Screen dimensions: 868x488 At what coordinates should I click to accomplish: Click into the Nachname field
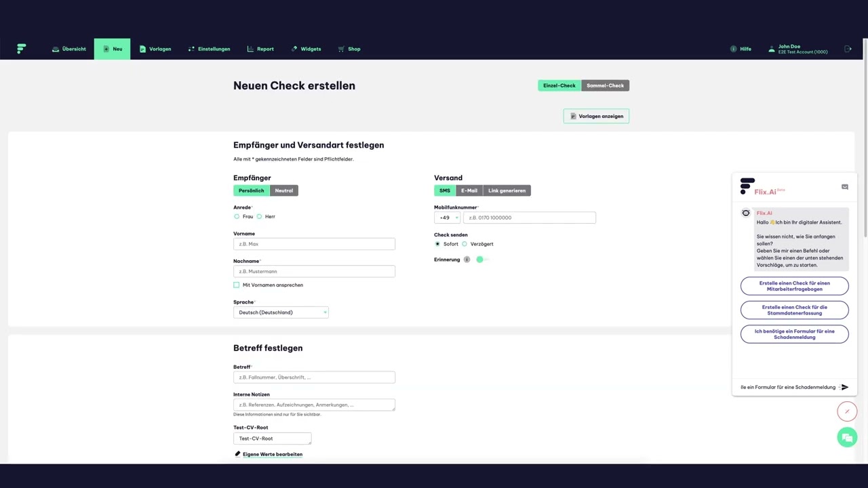click(314, 271)
